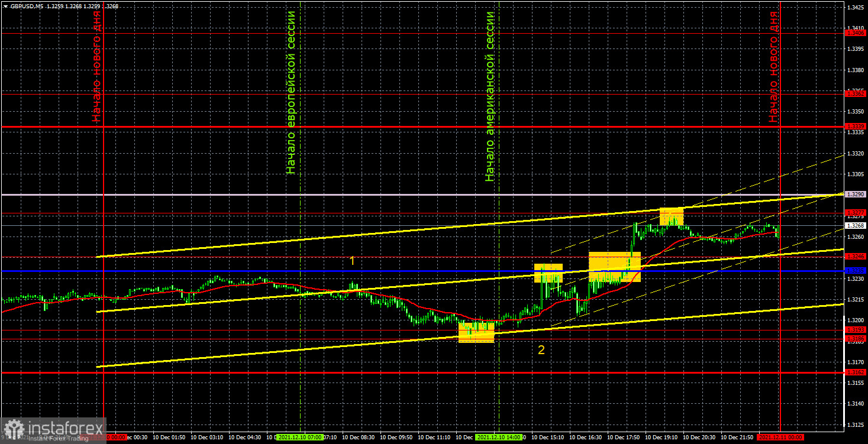
Task: Click the 1.3395 price scale value
Action: (856, 49)
